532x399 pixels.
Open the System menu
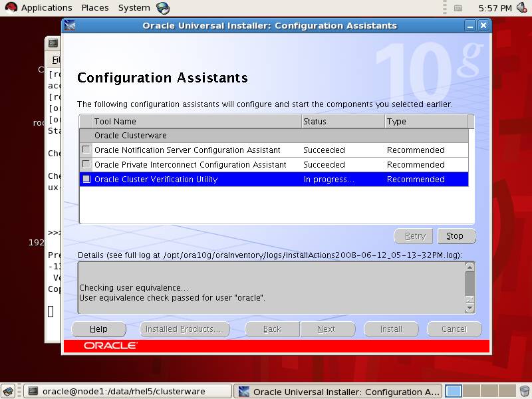134,8
